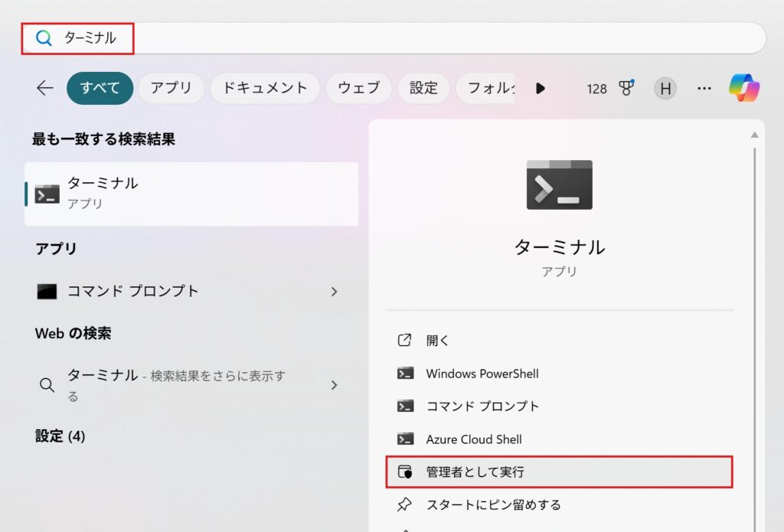The height and width of the screenshot is (532, 784).
Task: Select the ターミナル best match result
Action: (191, 194)
